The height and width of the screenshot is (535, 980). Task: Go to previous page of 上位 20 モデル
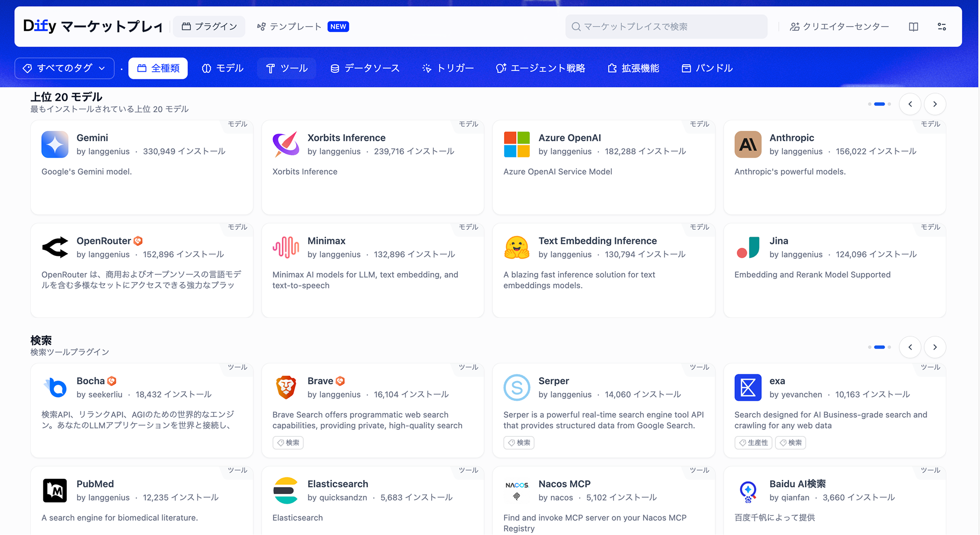tap(910, 104)
